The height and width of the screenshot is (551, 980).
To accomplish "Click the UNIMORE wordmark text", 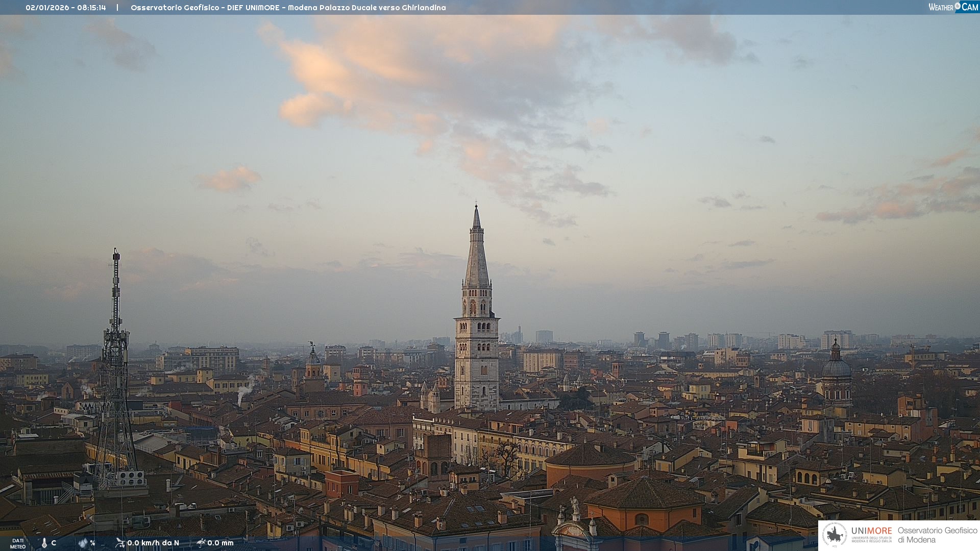I will point(871,531).
